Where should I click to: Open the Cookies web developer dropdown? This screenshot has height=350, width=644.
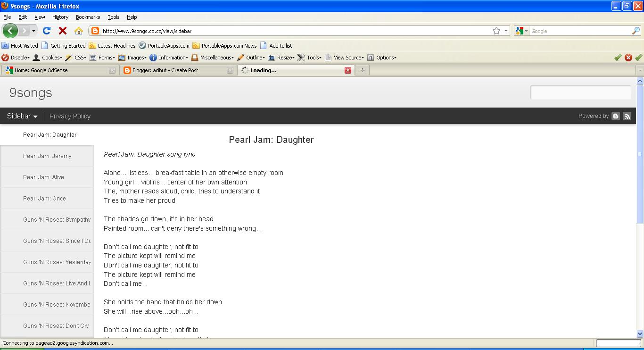pos(48,58)
